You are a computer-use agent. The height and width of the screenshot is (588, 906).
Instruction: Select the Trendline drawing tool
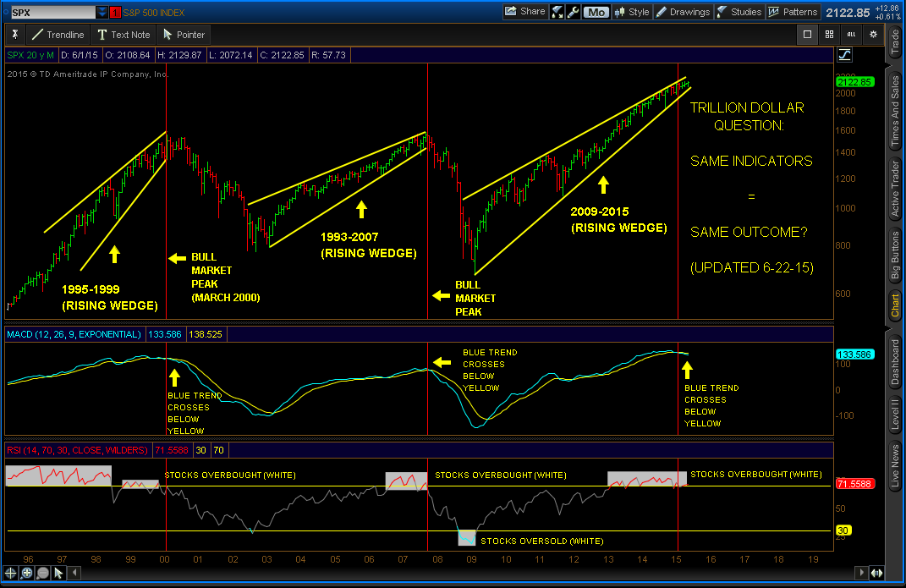coord(58,35)
